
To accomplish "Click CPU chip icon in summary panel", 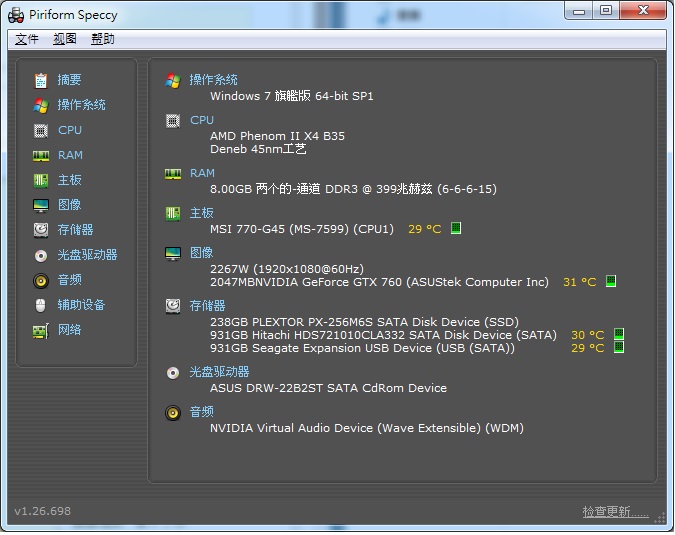I will tap(173, 121).
